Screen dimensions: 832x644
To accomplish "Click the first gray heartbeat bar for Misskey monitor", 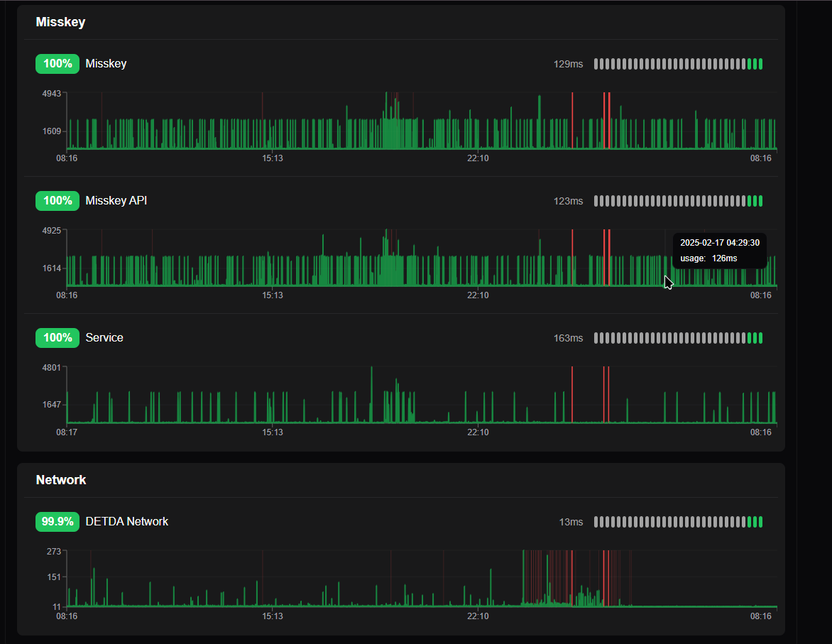I will [x=596, y=64].
